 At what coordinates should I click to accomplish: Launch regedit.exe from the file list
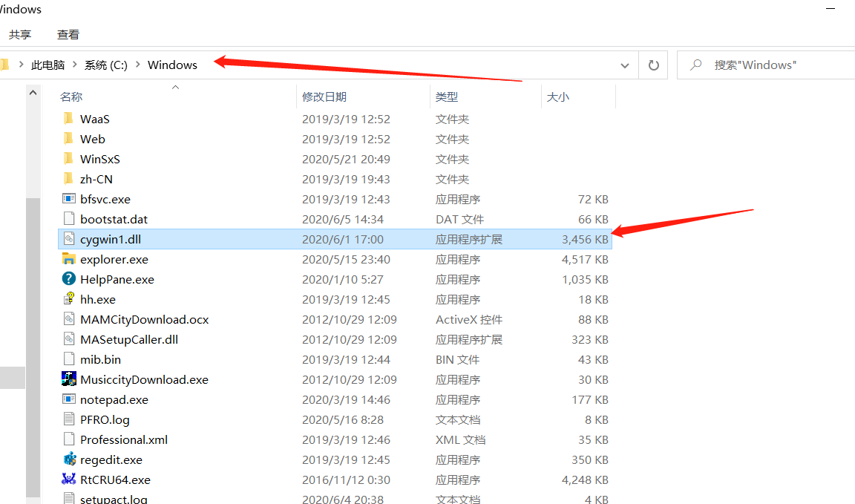(68, 459)
